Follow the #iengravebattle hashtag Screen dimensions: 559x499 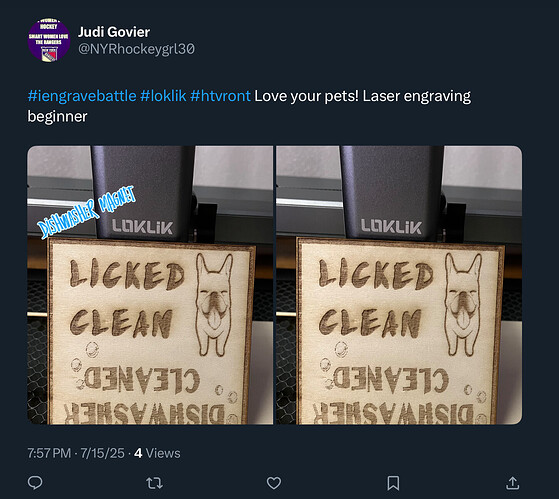click(82, 96)
